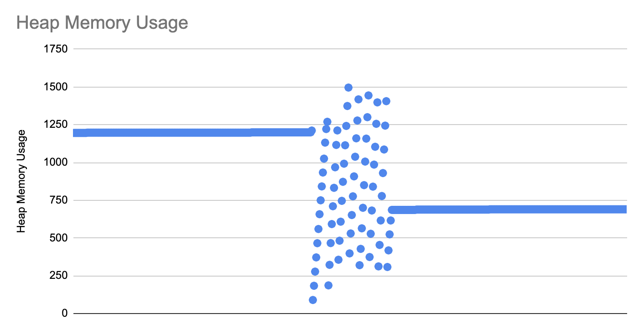Viewport: 644px width, 335px height.
Task: Click the horizontal x-axis baseline
Action: (x=350, y=314)
